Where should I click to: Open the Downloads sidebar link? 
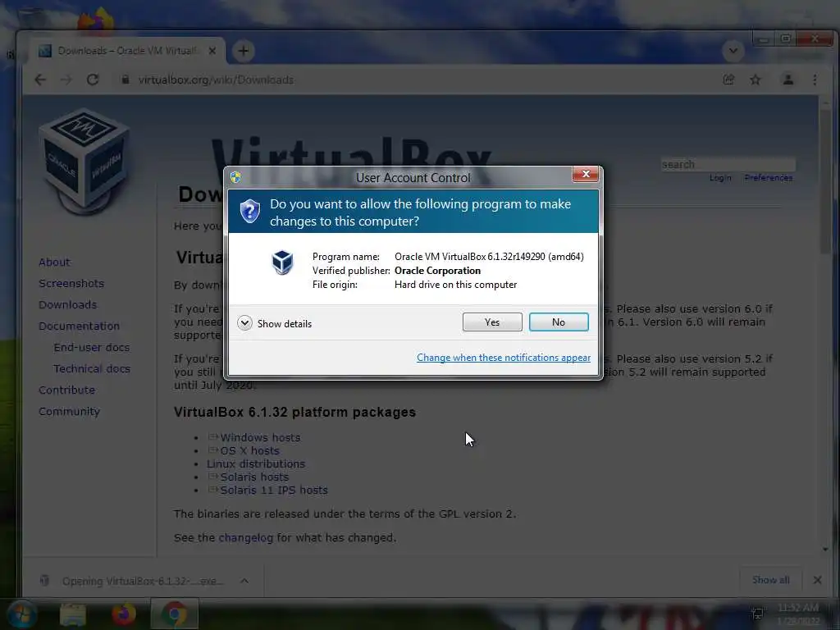tap(67, 305)
